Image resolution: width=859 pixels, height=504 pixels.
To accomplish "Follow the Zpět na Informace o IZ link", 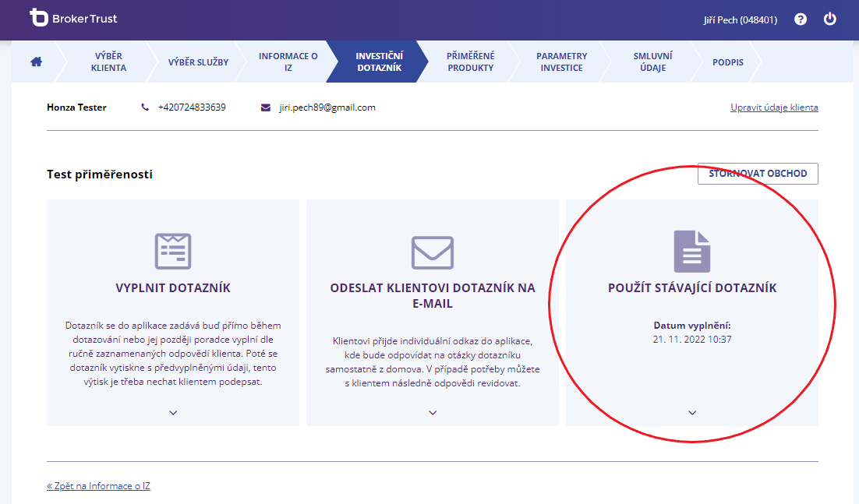I will point(99,485).
